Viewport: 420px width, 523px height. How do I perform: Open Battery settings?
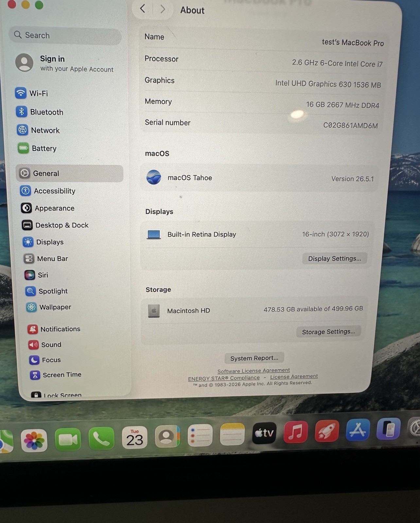tap(37, 148)
